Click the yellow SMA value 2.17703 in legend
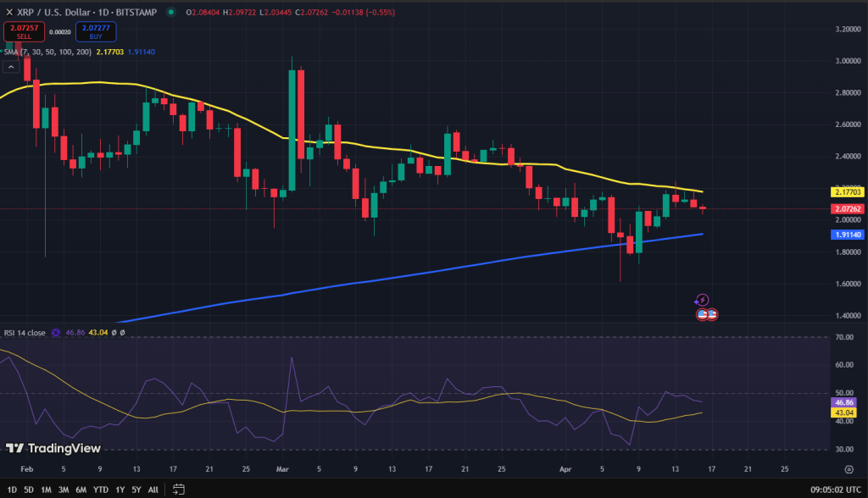This screenshot has width=868, height=498. pyautogui.click(x=109, y=52)
